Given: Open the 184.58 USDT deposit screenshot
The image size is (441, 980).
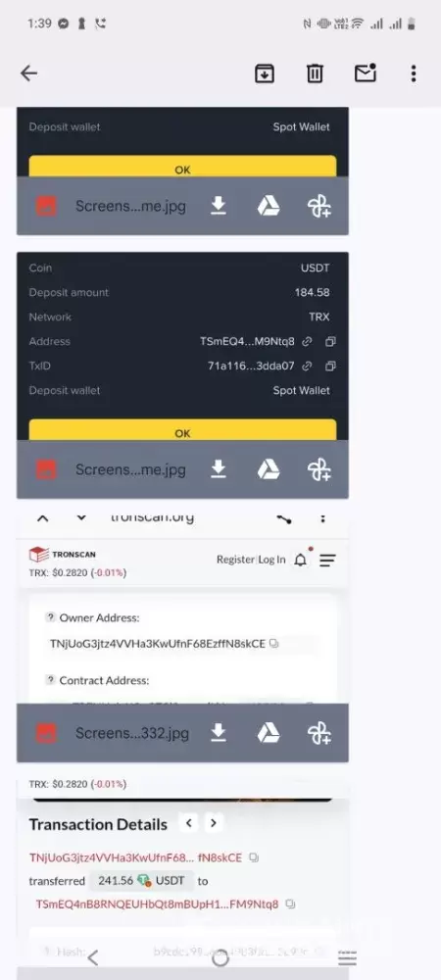Looking at the screenshot, I should point(182,346).
